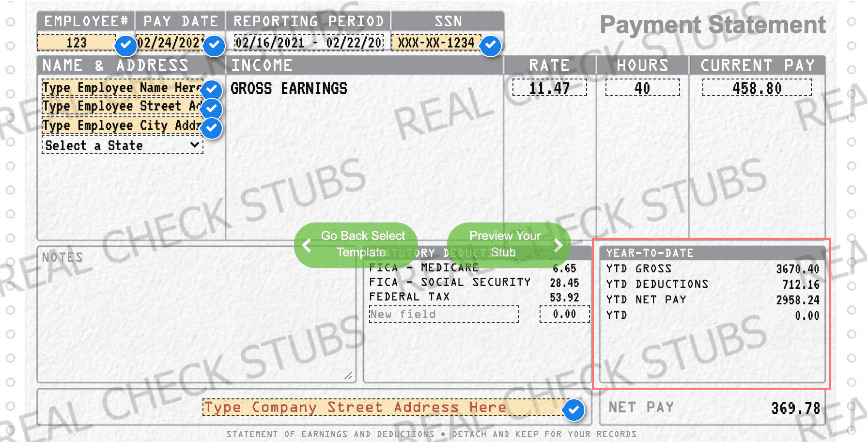The width and height of the screenshot is (868, 442).
Task: Edit the new deduction amount 0.00 field
Action: (x=565, y=314)
